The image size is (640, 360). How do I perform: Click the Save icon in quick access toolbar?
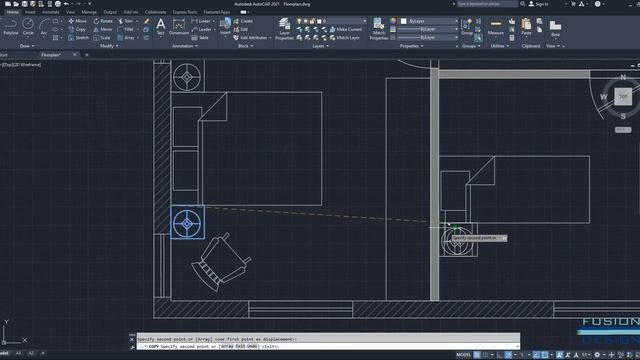click(x=24, y=4)
